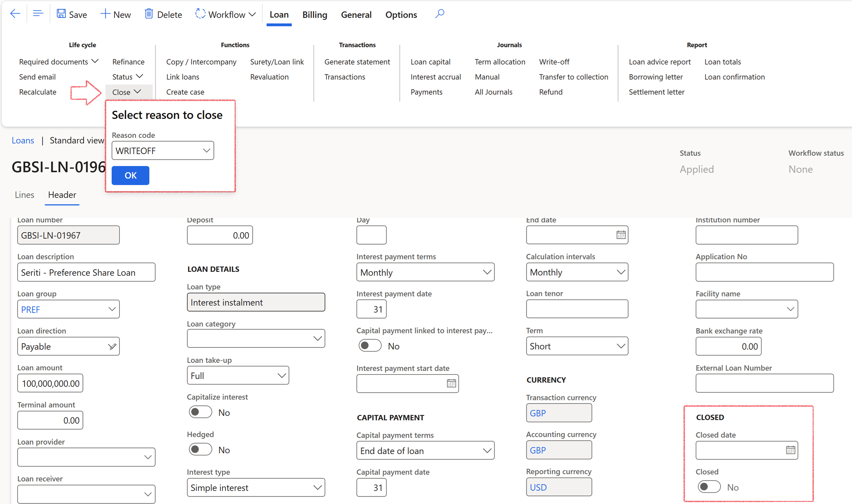Click the Recalculate button
This screenshot has width=852, height=504.
(38, 92)
